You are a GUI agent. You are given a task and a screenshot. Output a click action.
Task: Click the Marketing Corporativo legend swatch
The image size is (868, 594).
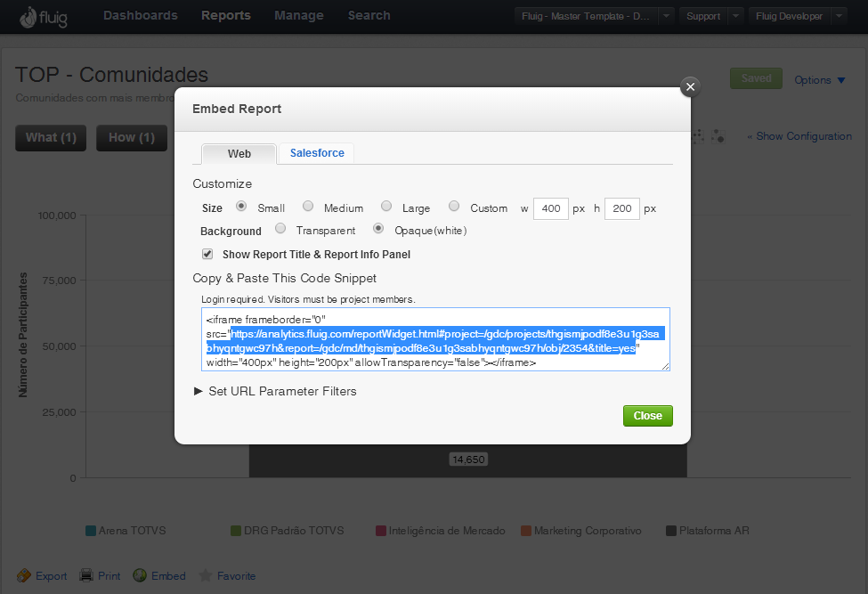click(526, 531)
